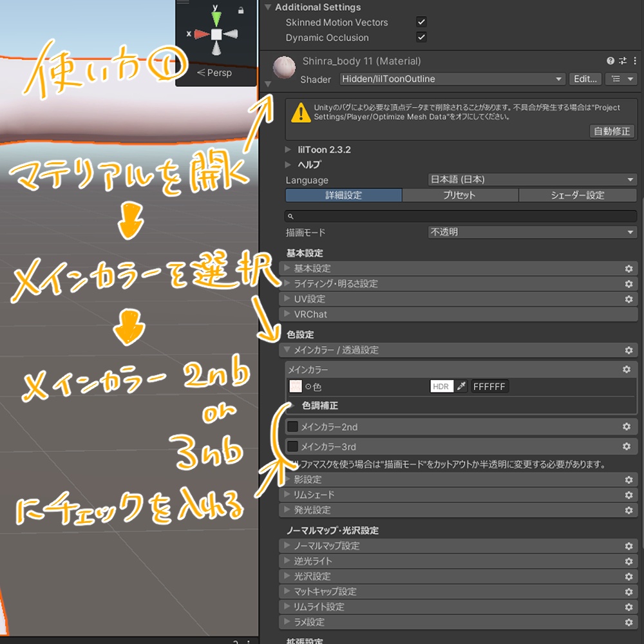This screenshot has width=644, height=644.
Task: Toggle Persp projection mode label
Action: pos(214,73)
